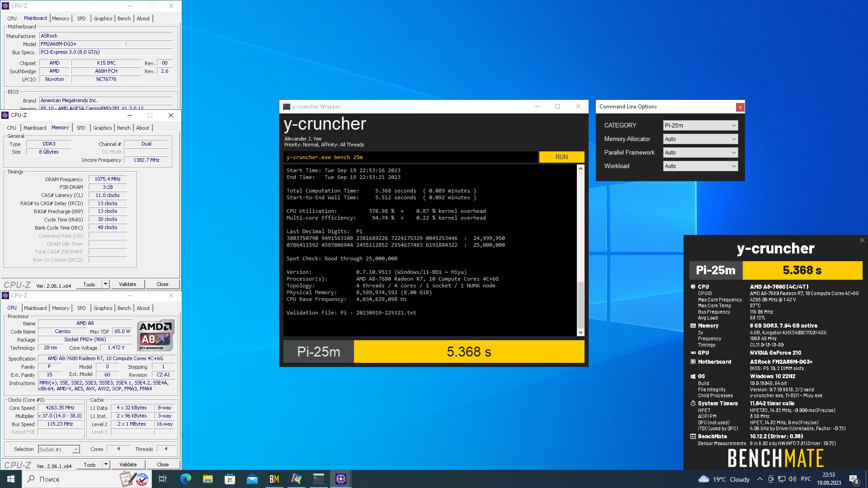Open the Memory Allocator dropdown

pyautogui.click(x=700, y=139)
